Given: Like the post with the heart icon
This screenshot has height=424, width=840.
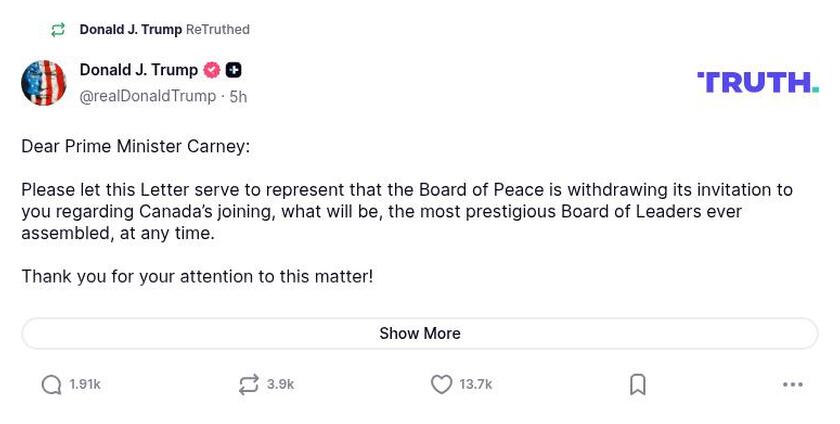Looking at the screenshot, I should 441,385.
